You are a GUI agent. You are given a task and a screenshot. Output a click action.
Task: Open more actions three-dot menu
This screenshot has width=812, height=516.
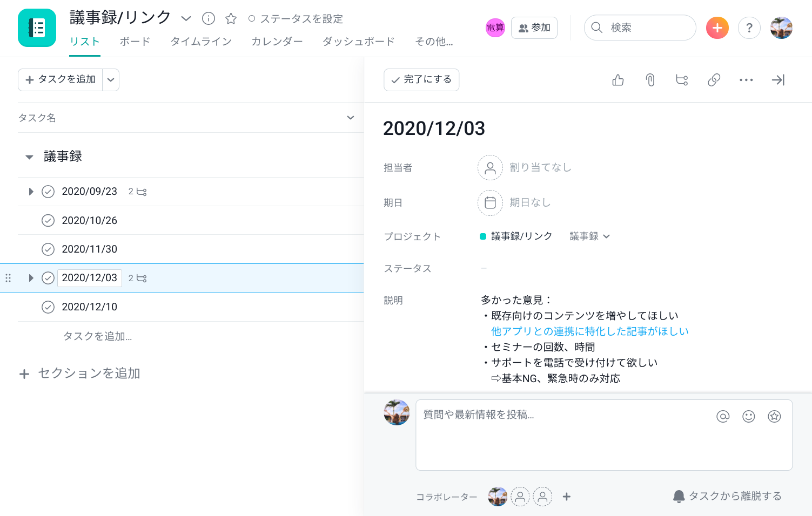coord(746,80)
